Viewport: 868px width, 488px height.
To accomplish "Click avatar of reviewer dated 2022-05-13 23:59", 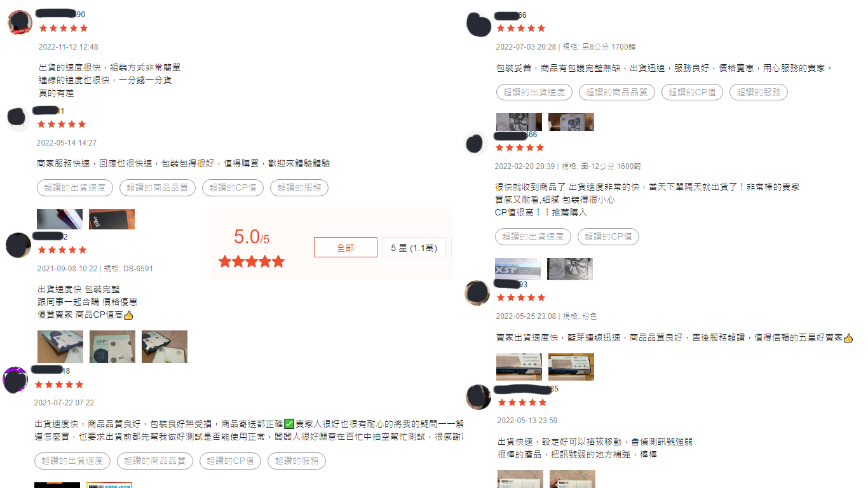I will (x=478, y=397).
